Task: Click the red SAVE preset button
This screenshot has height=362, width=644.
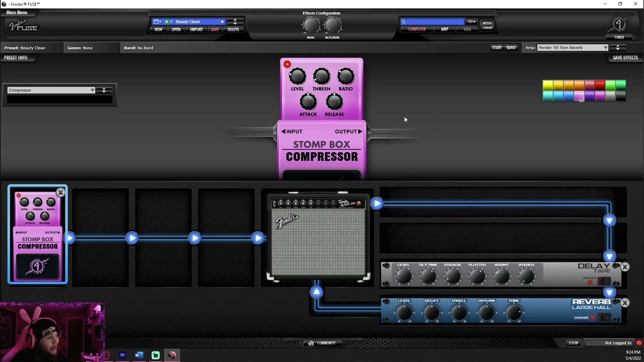Action: (215, 30)
